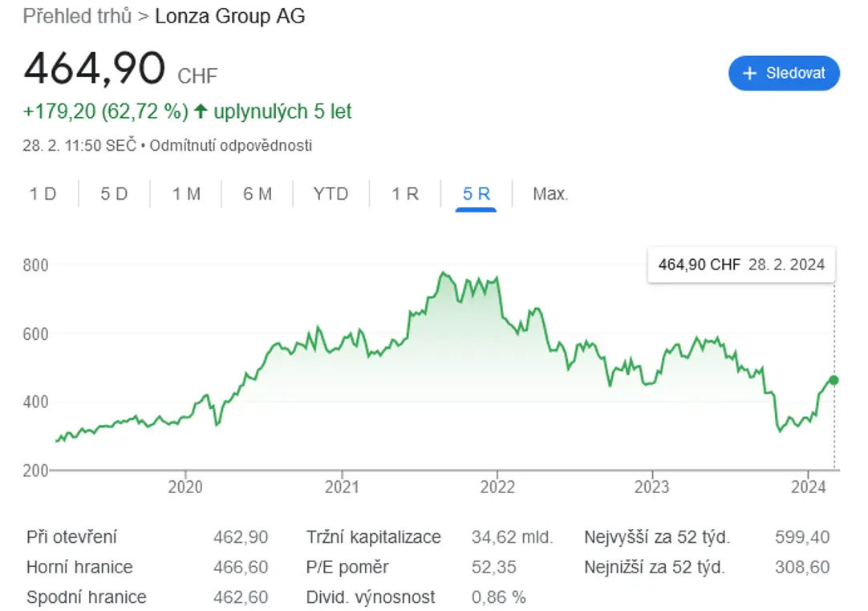Screen dimensions: 868x611
Task: Click the 2023 marker on the time axis
Action: (651, 487)
